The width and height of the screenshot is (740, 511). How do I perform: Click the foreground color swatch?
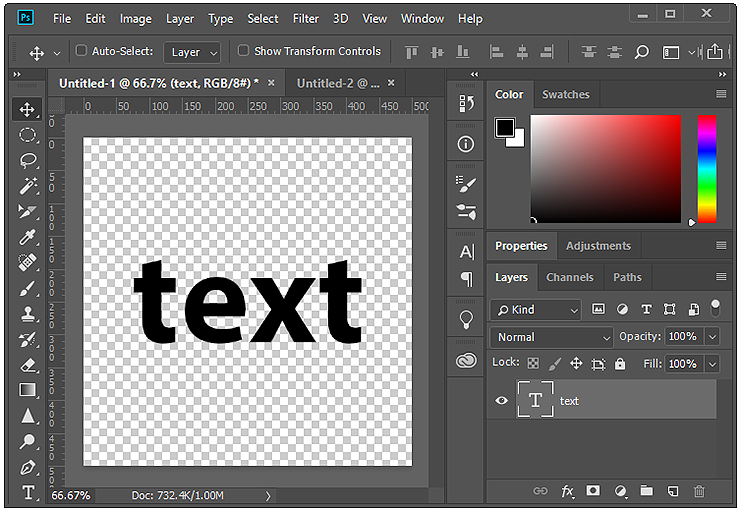click(505, 127)
